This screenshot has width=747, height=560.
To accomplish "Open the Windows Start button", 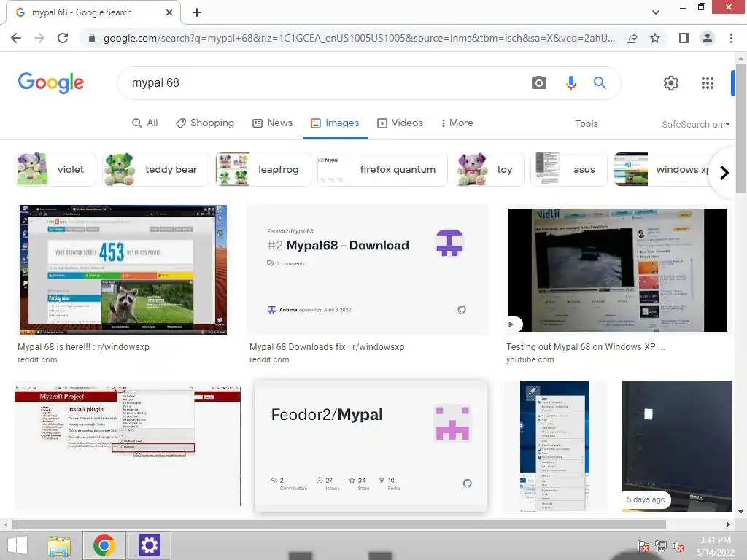I will 18,545.
